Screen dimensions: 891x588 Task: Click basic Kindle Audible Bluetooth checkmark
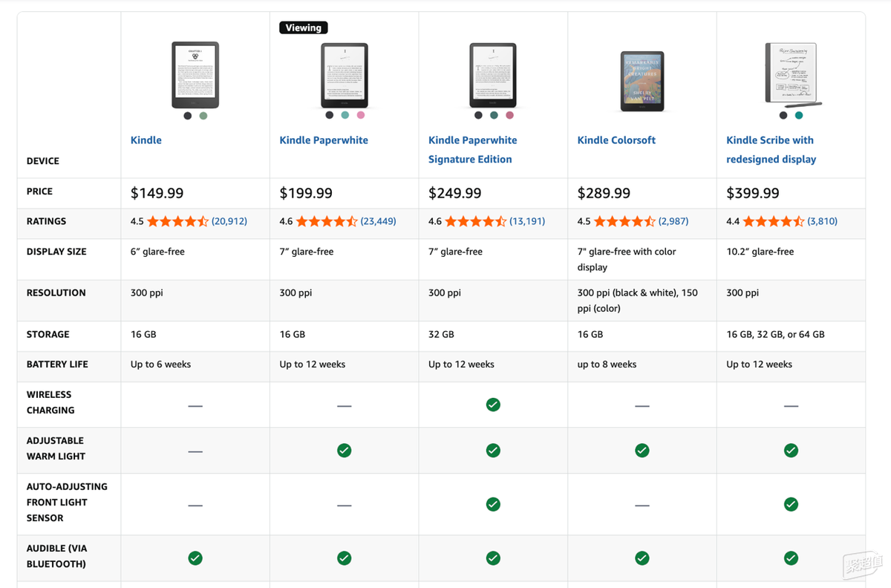tap(195, 558)
